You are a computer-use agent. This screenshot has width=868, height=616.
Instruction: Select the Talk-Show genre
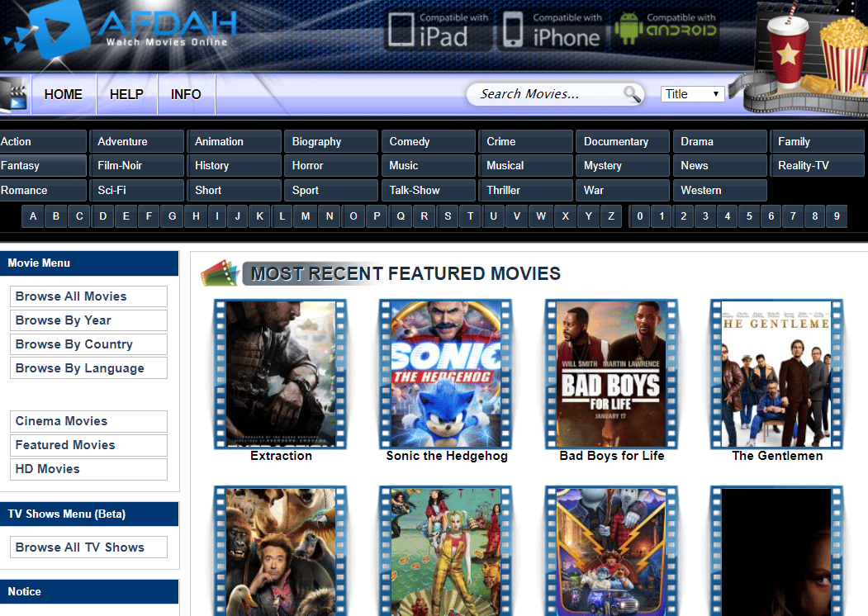[429, 191]
